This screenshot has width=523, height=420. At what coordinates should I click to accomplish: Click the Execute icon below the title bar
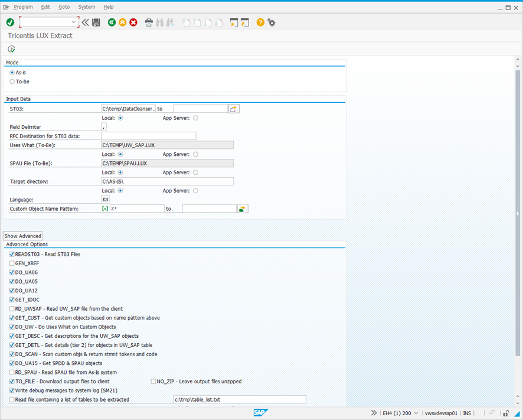[x=11, y=49]
